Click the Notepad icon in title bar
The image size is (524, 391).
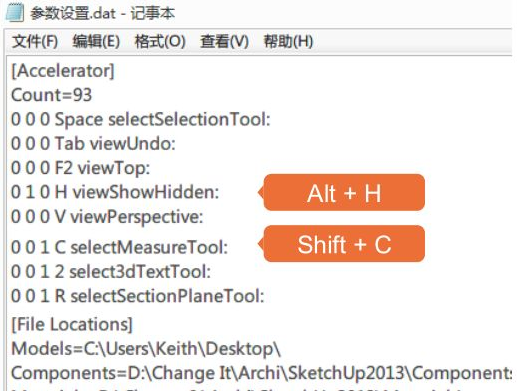pyautogui.click(x=15, y=12)
